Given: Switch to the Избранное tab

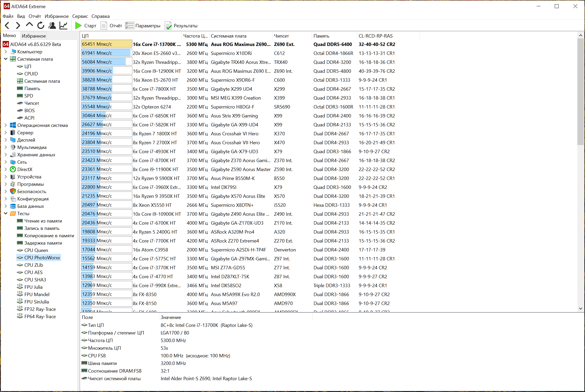Looking at the screenshot, I should click(x=34, y=36).
